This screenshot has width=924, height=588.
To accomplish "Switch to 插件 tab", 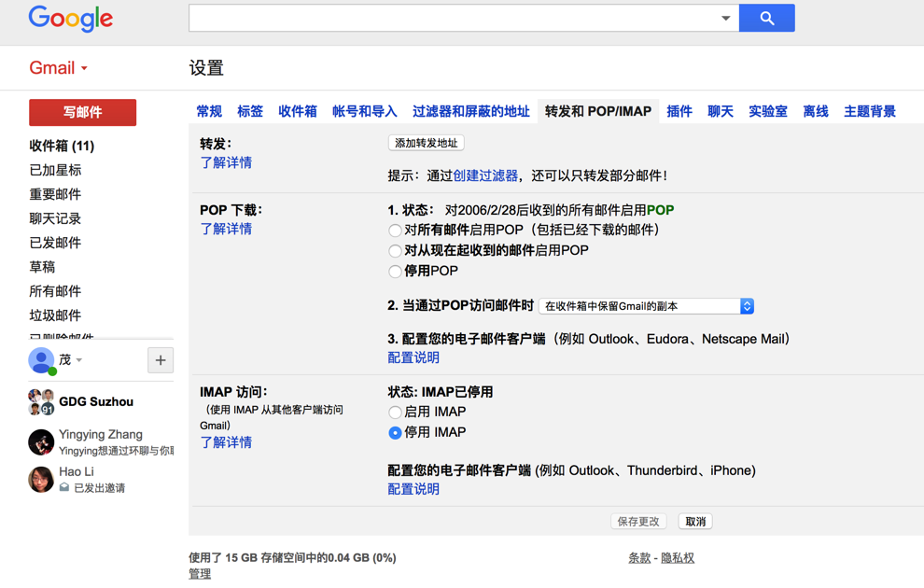I will tap(679, 111).
